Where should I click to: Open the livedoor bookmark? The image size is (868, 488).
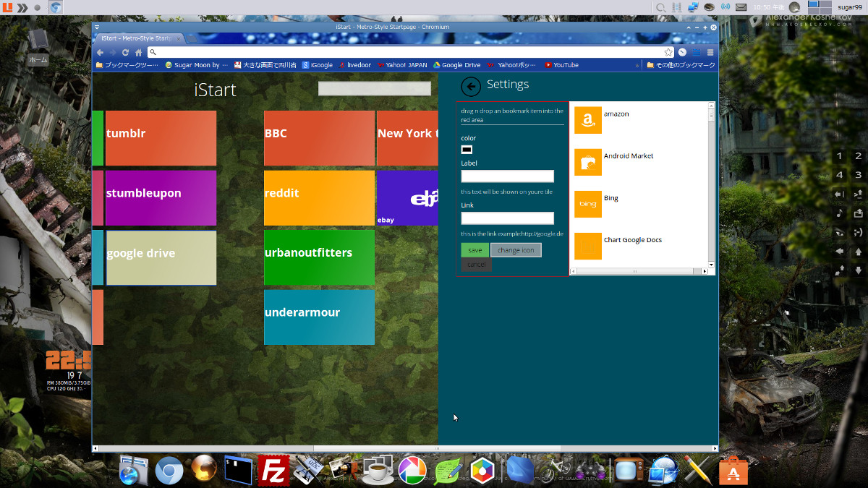point(354,65)
